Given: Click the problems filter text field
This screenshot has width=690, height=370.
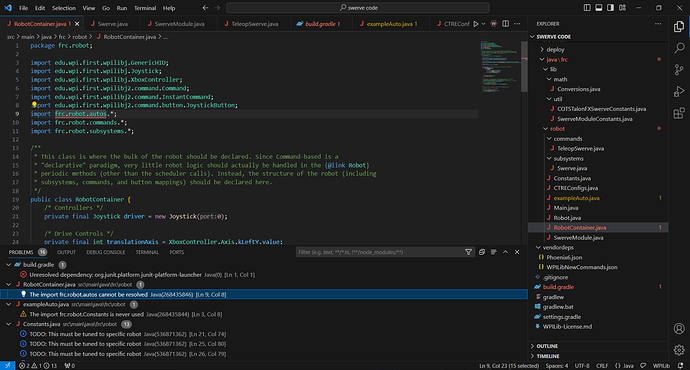Looking at the screenshot, I should pyautogui.click(x=379, y=252).
